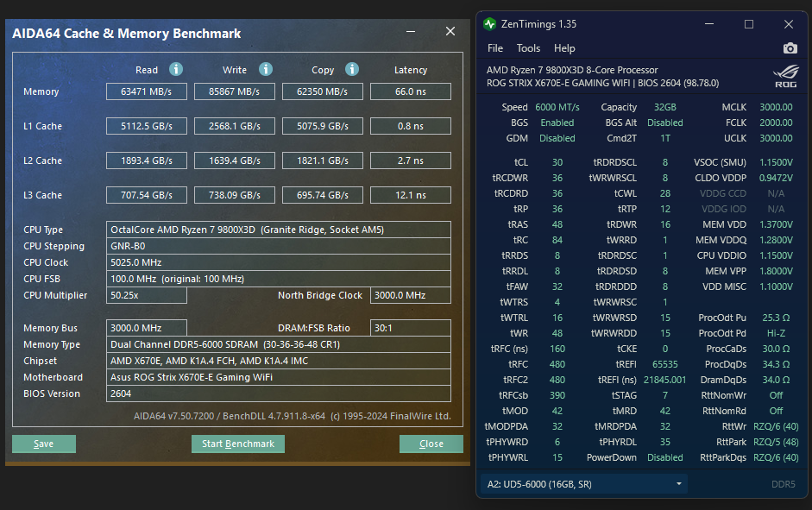Click Capacity value 32GB in ZenTimings
The image size is (812, 510).
665,107
